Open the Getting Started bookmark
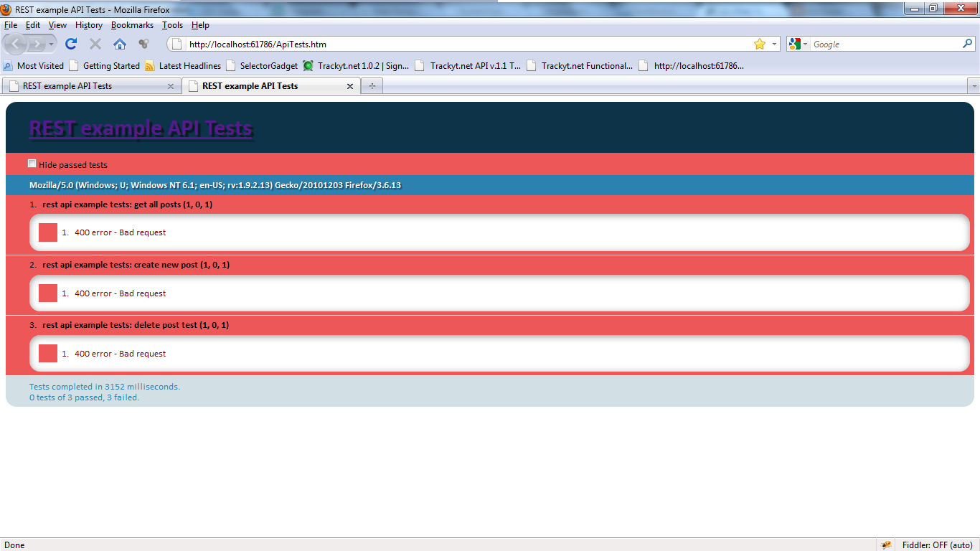Screen dimensions: 980x551 coord(105,66)
